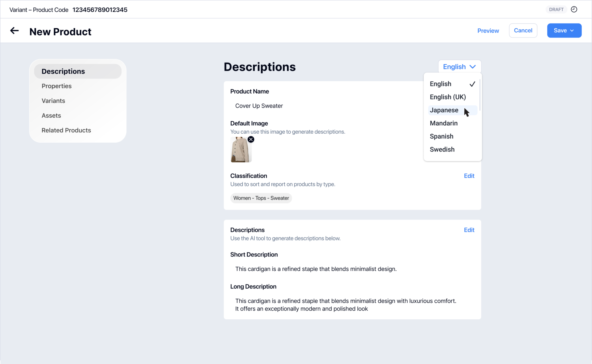Select English (UK) language option
The image size is (592, 364).
click(447, 97)
